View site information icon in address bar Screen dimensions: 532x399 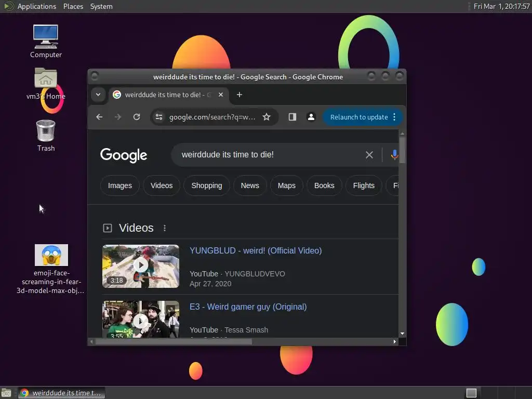click(x=159, y=117)
